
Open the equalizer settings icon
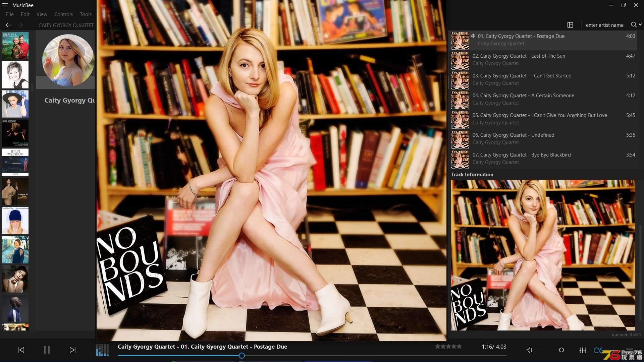pos(583,350)
